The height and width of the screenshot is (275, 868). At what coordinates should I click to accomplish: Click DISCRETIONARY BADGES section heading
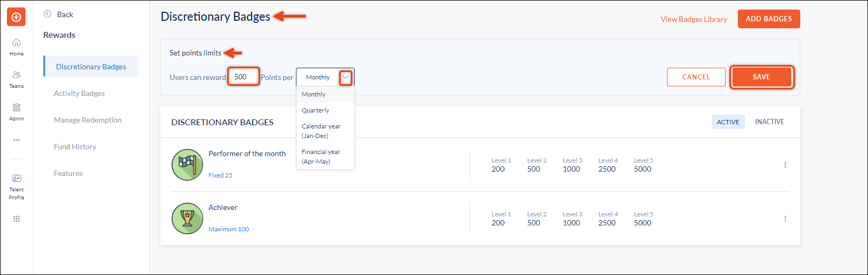pyautogui.click(x=222, y=122)
